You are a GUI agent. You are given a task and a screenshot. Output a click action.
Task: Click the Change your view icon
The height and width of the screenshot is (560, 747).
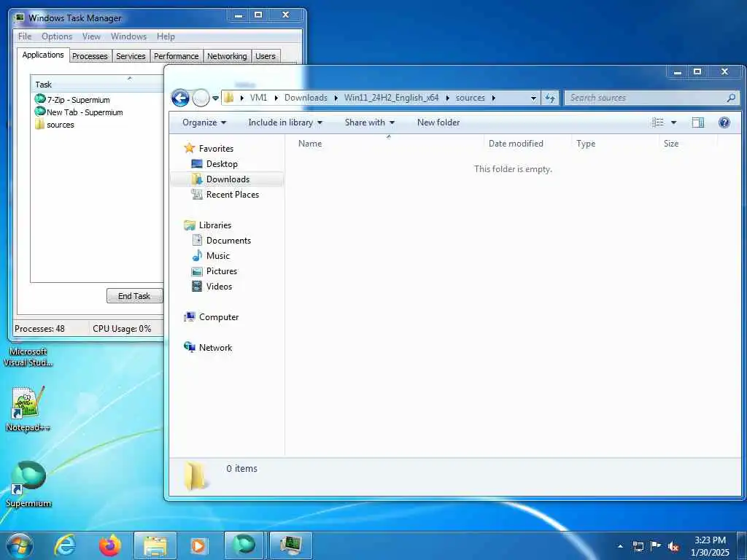pyautogui.click(x=658, y=122)
